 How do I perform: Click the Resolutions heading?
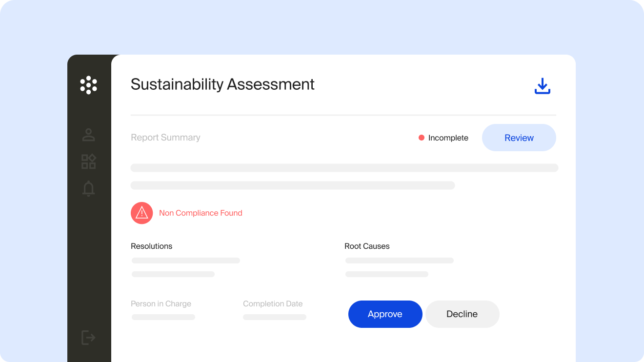point(151,246)
